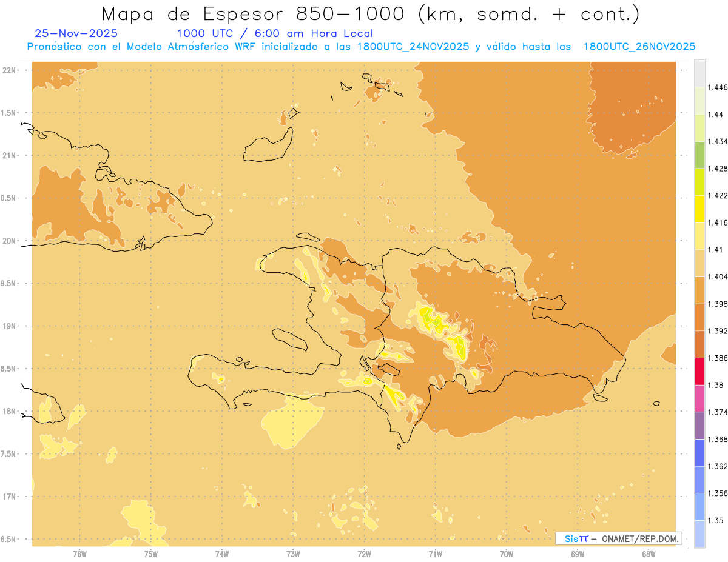This screenshot has height=562, width=728.
Task: Click the colorbar value 1.446
Action: pyautogui.click(x=716, y=87)
